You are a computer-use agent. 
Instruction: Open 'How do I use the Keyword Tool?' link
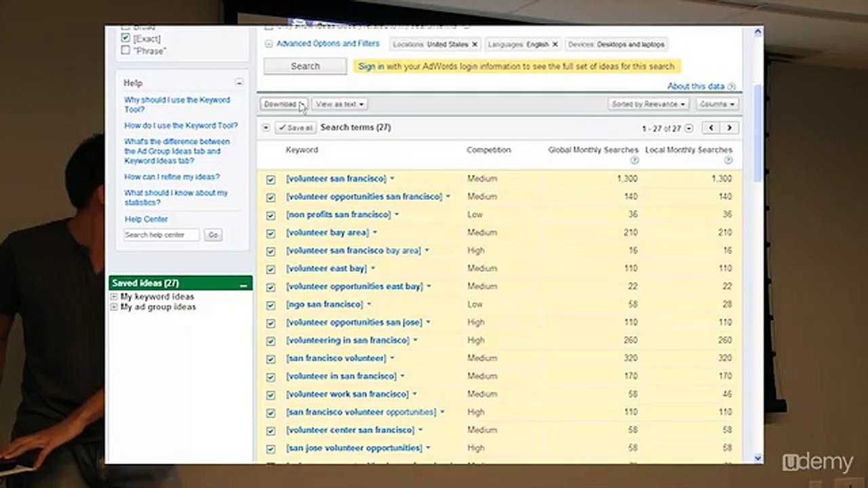(x=181, y=125)
